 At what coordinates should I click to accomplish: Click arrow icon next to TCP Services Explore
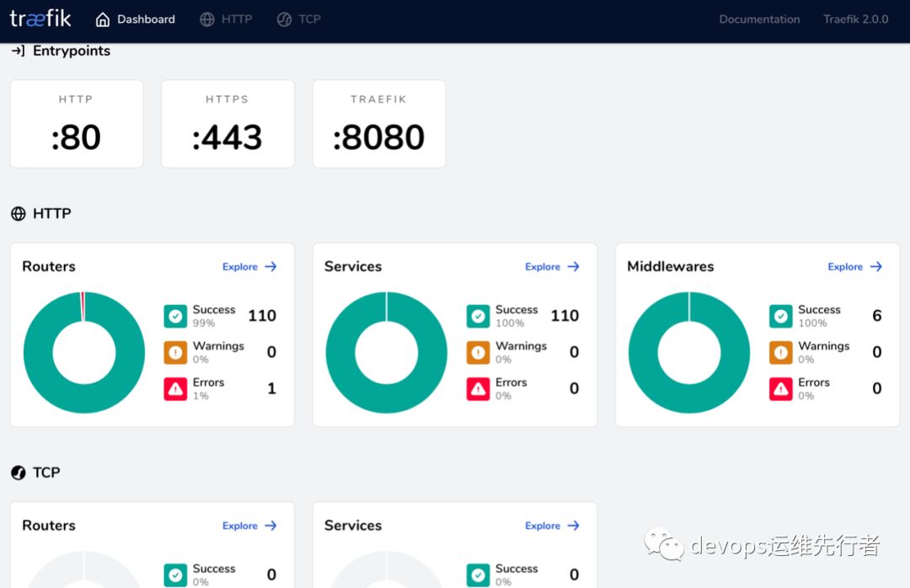point(574,526)
